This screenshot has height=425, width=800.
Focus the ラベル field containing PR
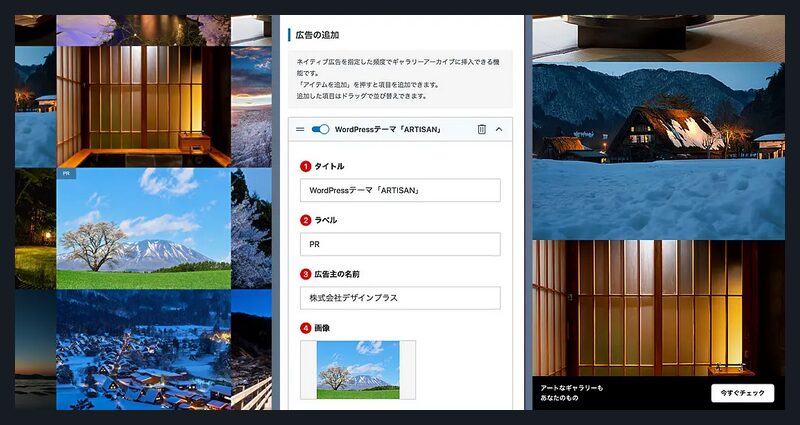click(x=400, y=244)
